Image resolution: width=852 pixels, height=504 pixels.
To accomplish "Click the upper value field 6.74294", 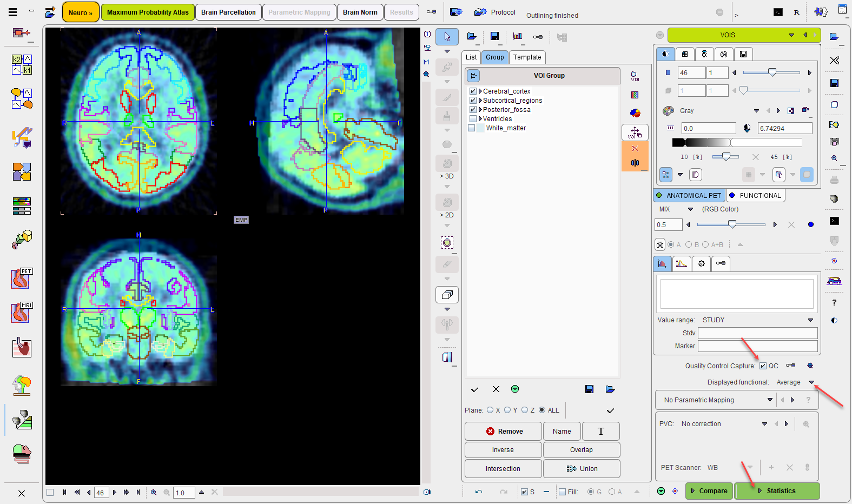I will 785,129.
